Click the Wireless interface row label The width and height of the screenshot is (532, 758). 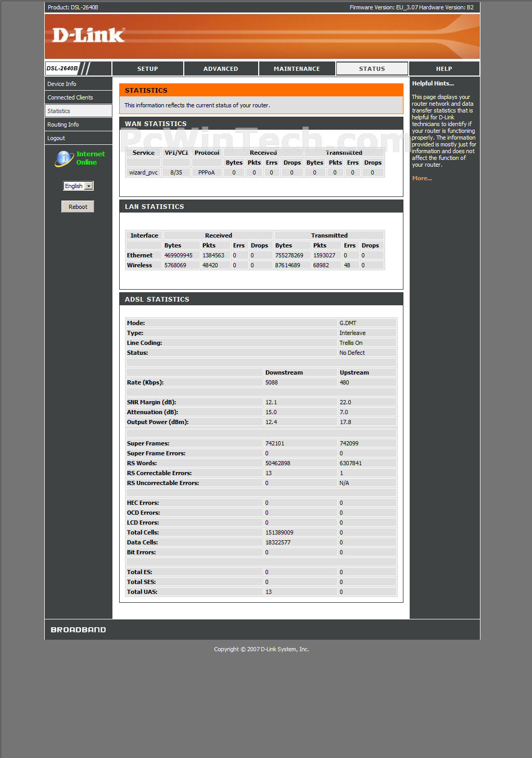[140, 265]
